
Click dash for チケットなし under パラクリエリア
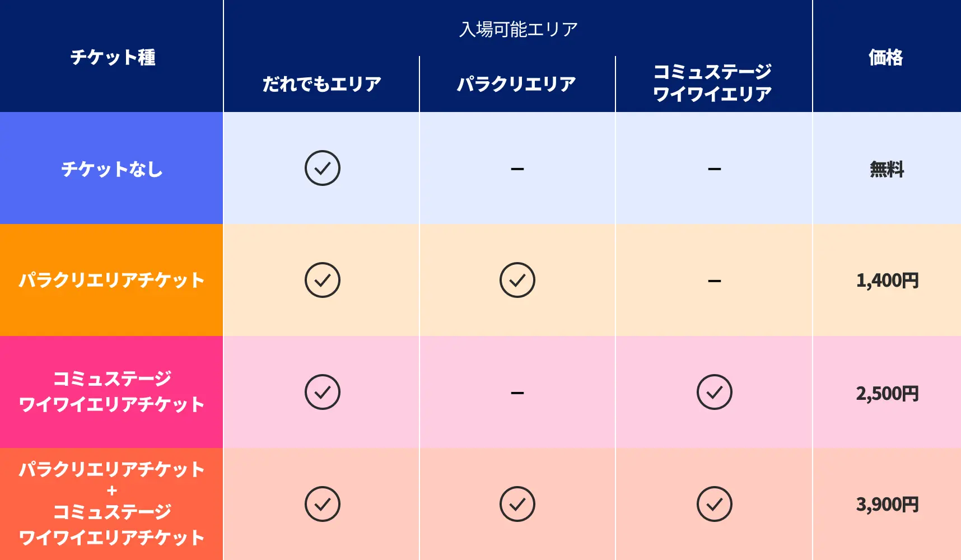tap(517, 169)
